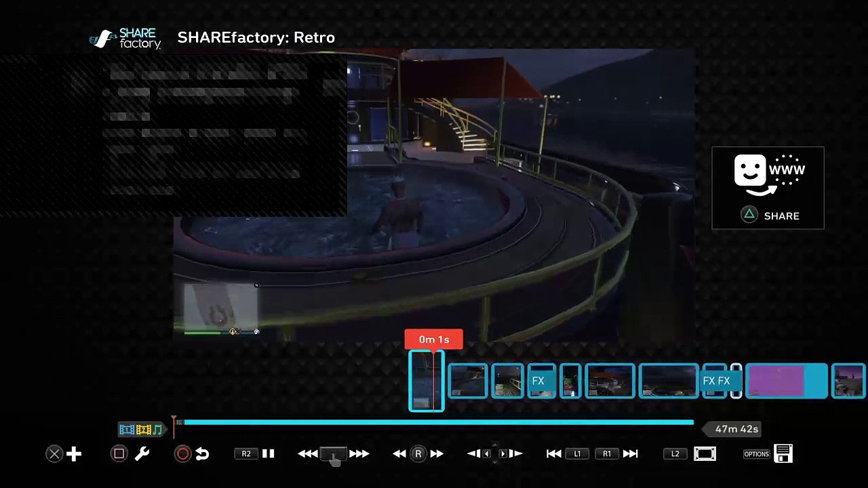Click the OPTIONS button label
Screen dimensions: 868x488
tap(756, 454)
